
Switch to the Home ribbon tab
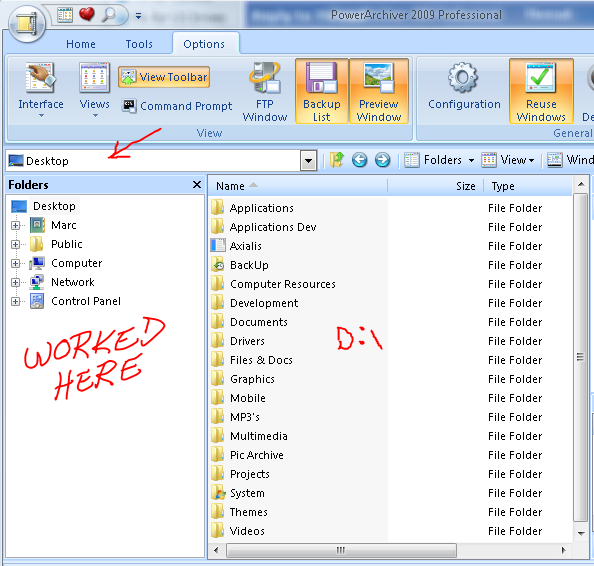click(x=81, y=44)
